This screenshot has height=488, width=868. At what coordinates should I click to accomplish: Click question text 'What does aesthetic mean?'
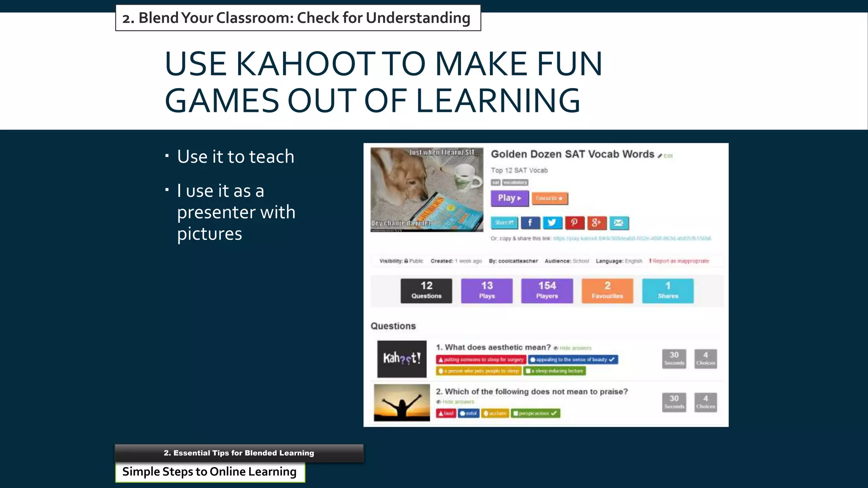tap(498, 347)
